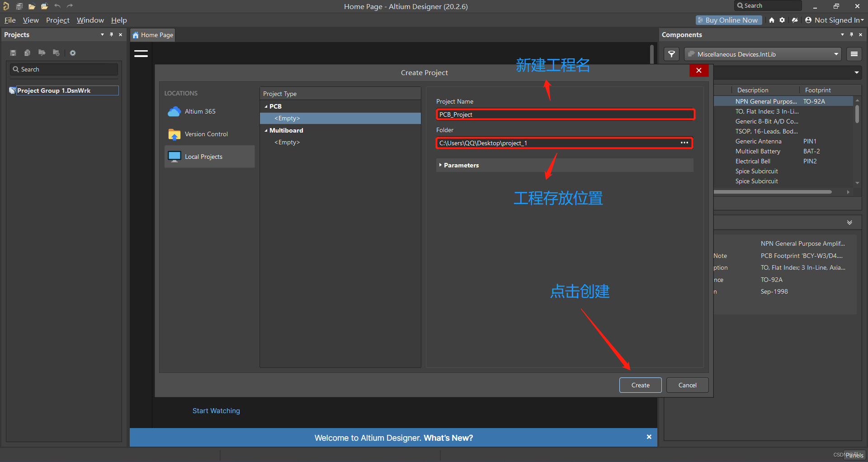Click the Redo arrow icon

pos(70,6)
